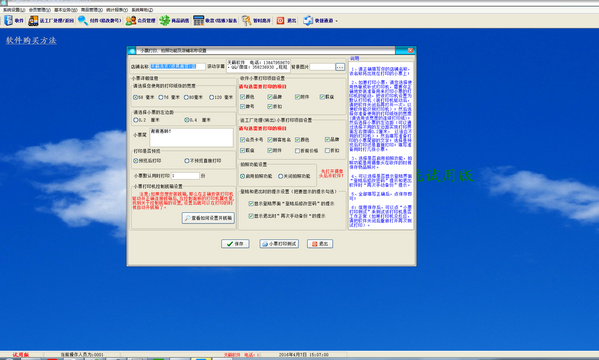Close the receipt print settings dialog

pyautogui.click(x=411, y=50)
